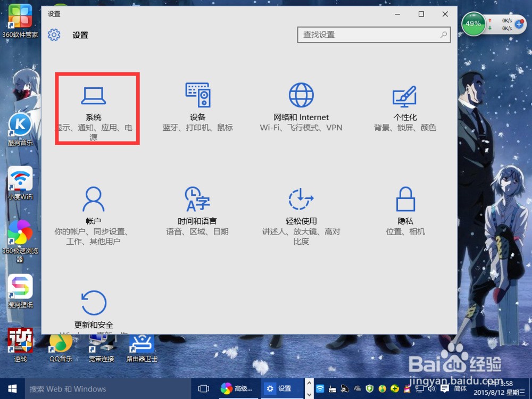Screen dimensions: 532x399
Task: Click the 49% circular meter gauge
Action: pos(473,24)
